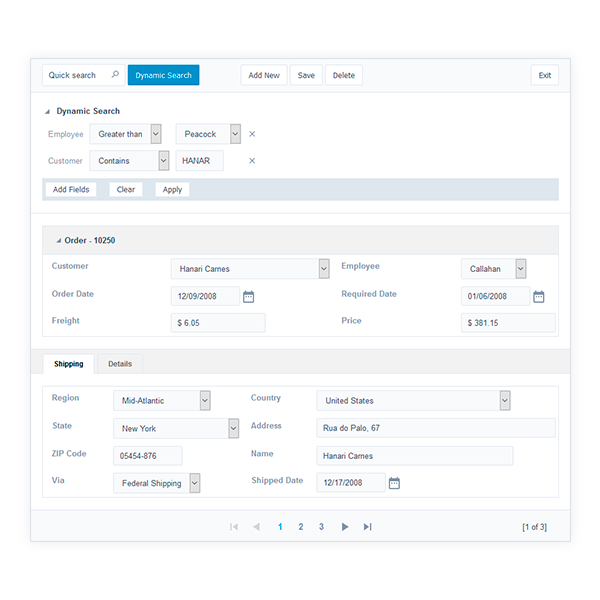Remove the Employee filter row with X
The height and width of the screenshot is (600, 600).
pos(252,134)
